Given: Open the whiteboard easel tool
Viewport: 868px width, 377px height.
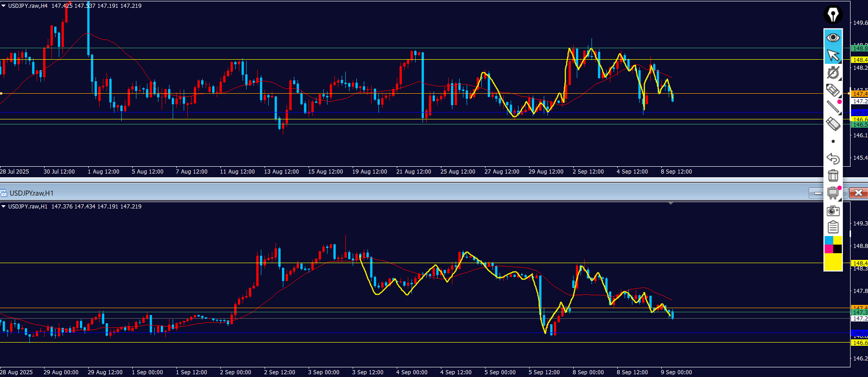Looking at the screenshot, I should pyautogui.click(x=833, y=193).
